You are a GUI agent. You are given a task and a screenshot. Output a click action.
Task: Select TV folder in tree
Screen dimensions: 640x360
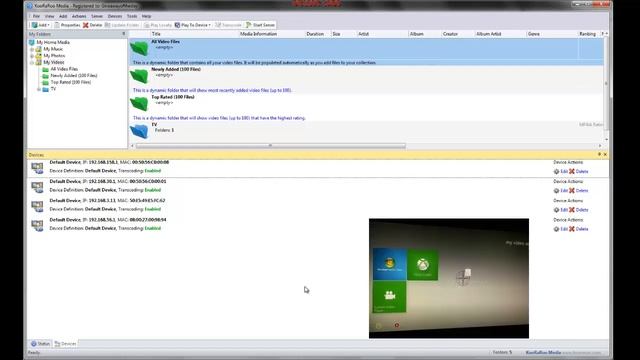[x=53, y=89]
